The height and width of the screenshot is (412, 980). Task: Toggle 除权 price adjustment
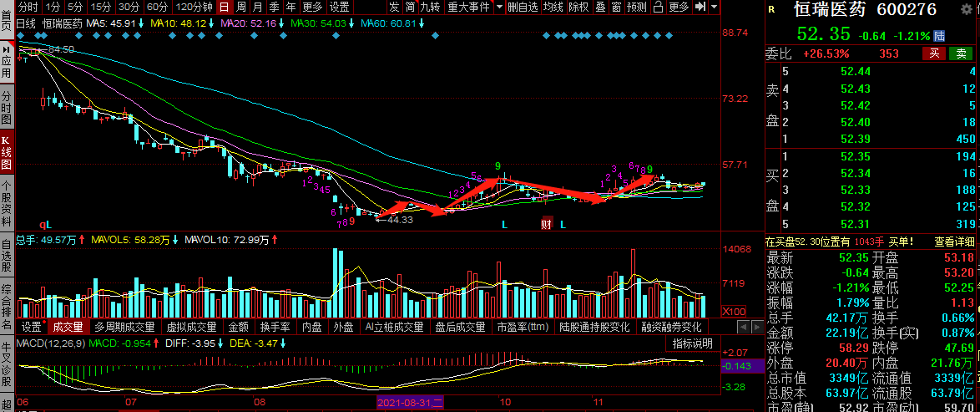[578, 7]
